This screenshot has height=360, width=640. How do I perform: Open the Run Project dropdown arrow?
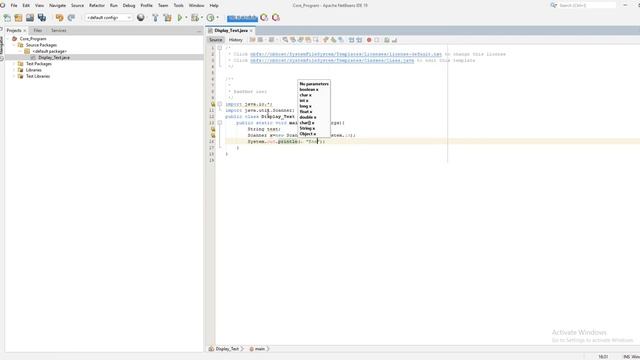click(x=186, y=18)
